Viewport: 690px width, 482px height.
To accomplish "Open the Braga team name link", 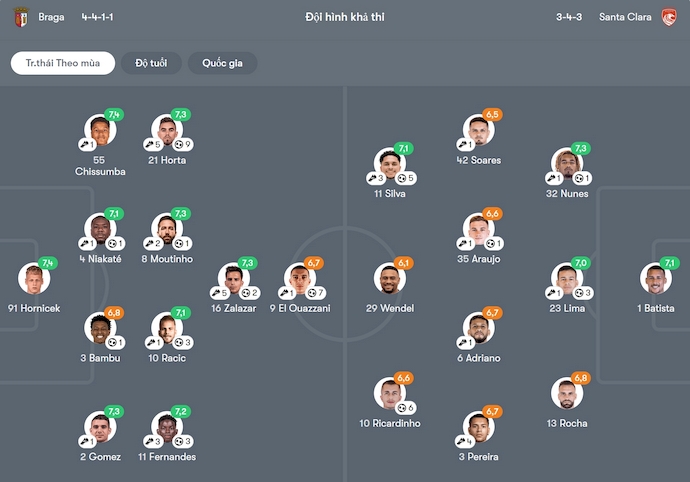I will [51, 17].
